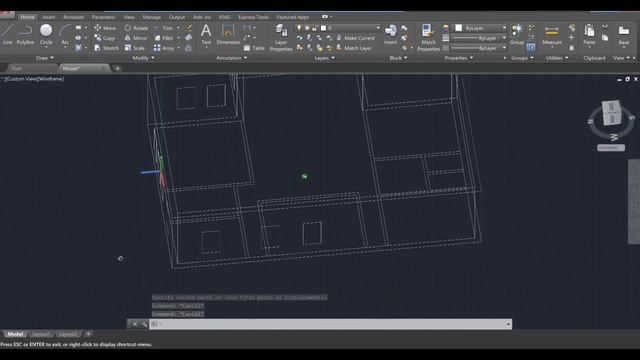Image resolution: width=640 pixels, height=360 pixels.
Task: Expand the Properties panel dropdown
Action: point(459,58)
